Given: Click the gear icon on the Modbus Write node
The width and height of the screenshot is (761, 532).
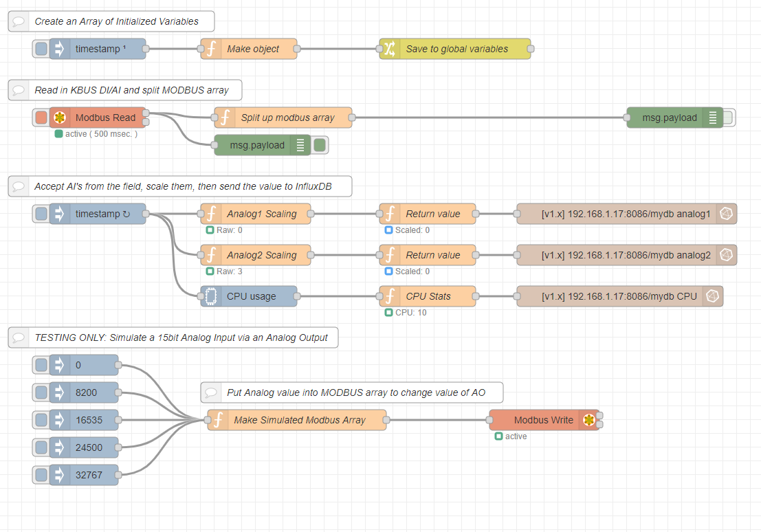Looking at the screenshot, I should pos(590,420).
